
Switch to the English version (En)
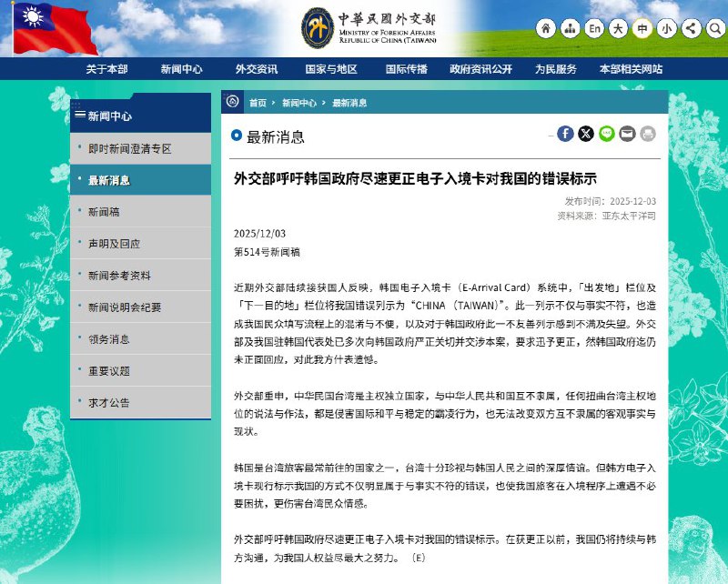pos(594,29)
